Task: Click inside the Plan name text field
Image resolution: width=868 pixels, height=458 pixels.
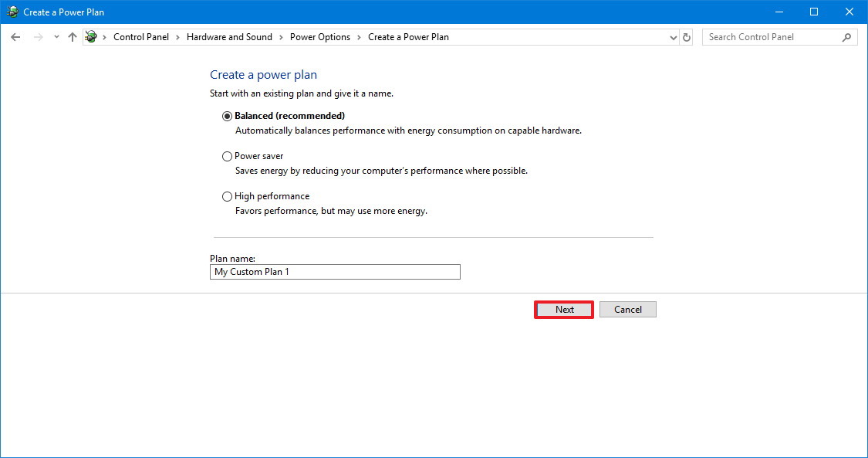Action: point(335,272)
